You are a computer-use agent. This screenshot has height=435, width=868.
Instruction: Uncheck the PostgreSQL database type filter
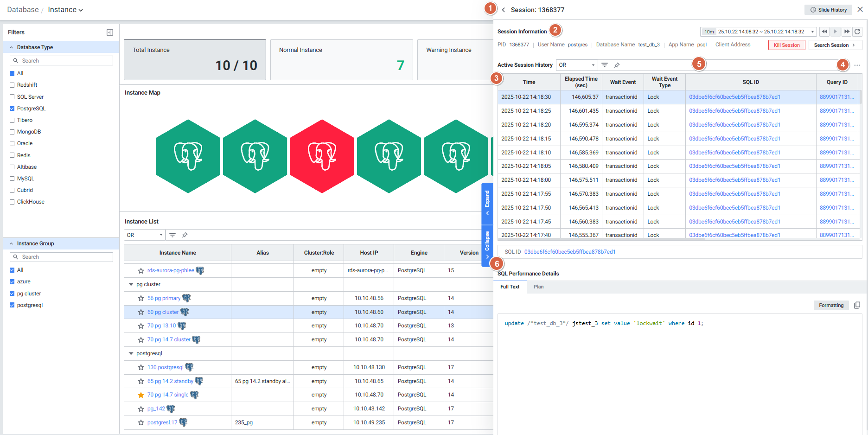coord(13,109)
